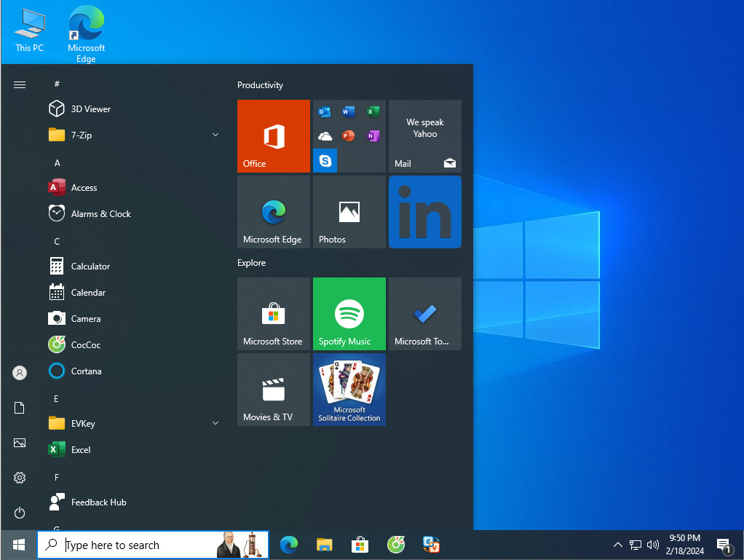Launch CocCoc browser from the taskbar
The width and height of the screenshot is (744, 560).
click(x=395, y=544)
